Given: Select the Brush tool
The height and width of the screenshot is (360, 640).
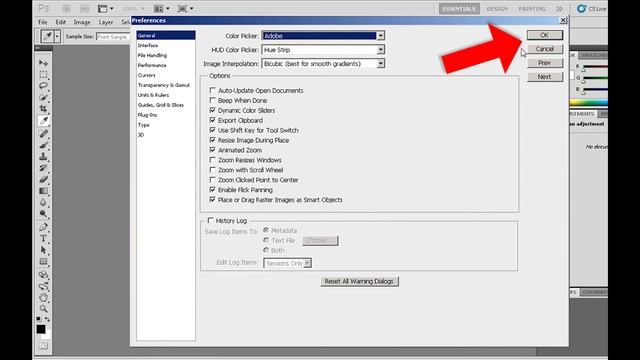Looking at the screenshot, I should click(43, 145).
